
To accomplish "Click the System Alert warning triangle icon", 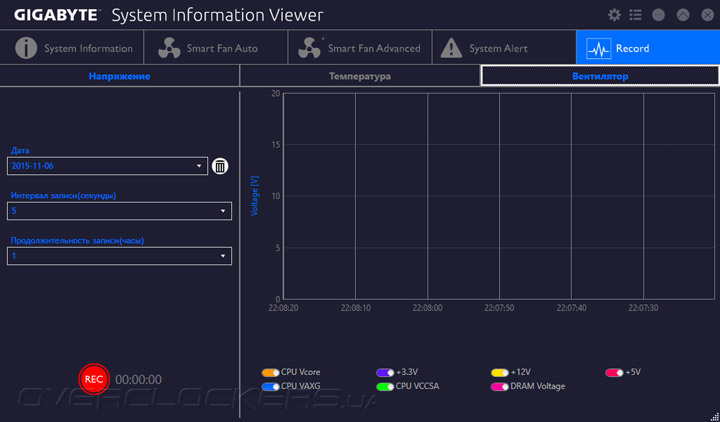I will (452, 48).
